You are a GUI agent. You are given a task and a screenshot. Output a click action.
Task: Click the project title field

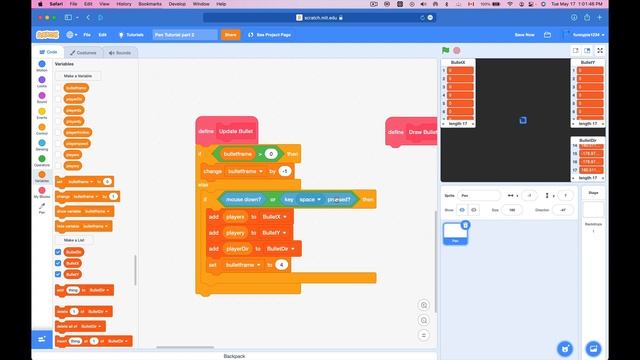(185, 35)
